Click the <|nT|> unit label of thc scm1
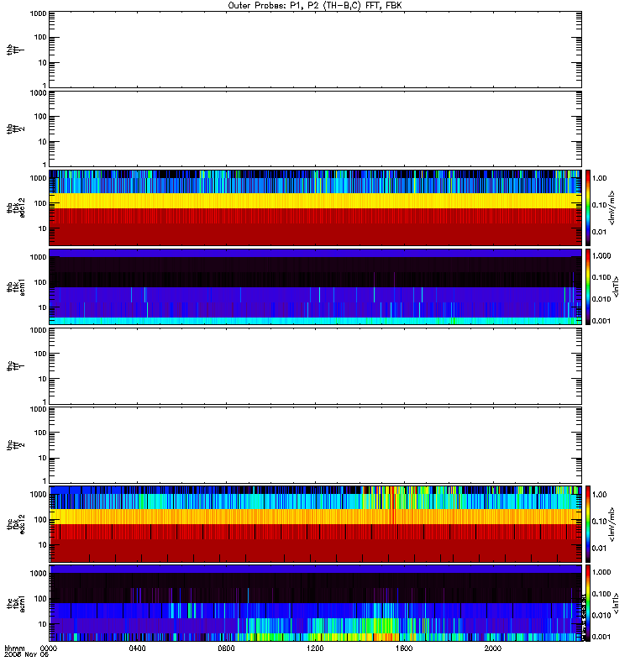Image resolution: width=630 pixels, height=672 pixels. click(616, 603)
